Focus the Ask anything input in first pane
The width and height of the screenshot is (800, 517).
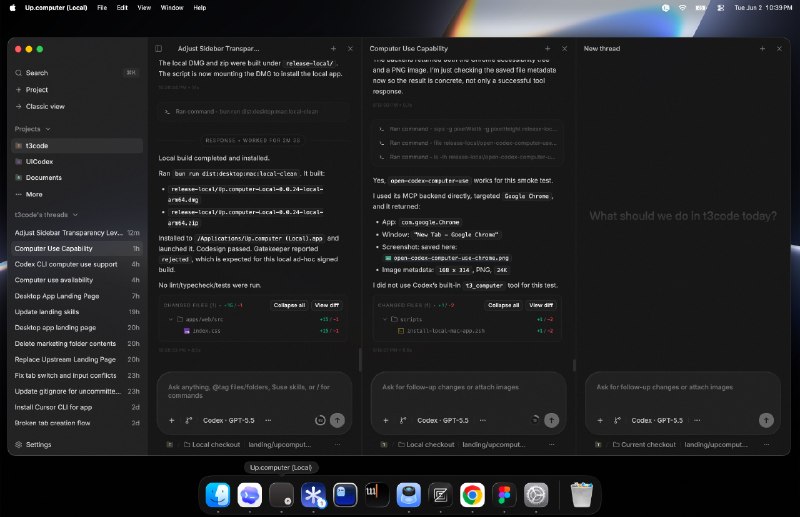[254, 391]
